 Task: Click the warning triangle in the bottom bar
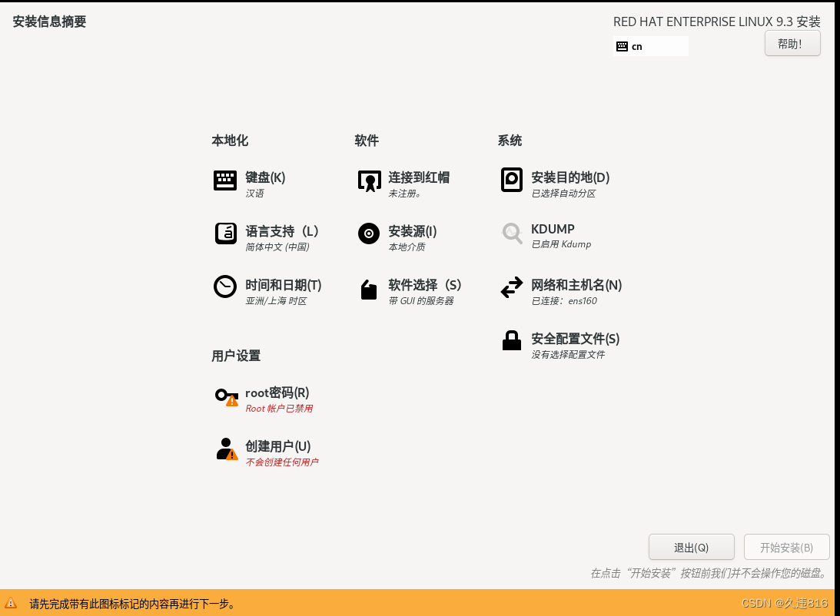pyautogui.click(x=11, y=604)
